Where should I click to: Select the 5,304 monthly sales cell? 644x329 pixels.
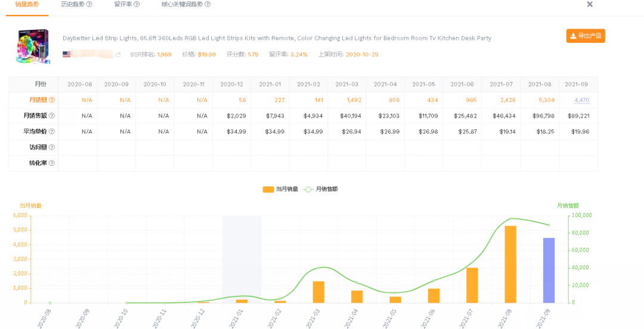540,100
